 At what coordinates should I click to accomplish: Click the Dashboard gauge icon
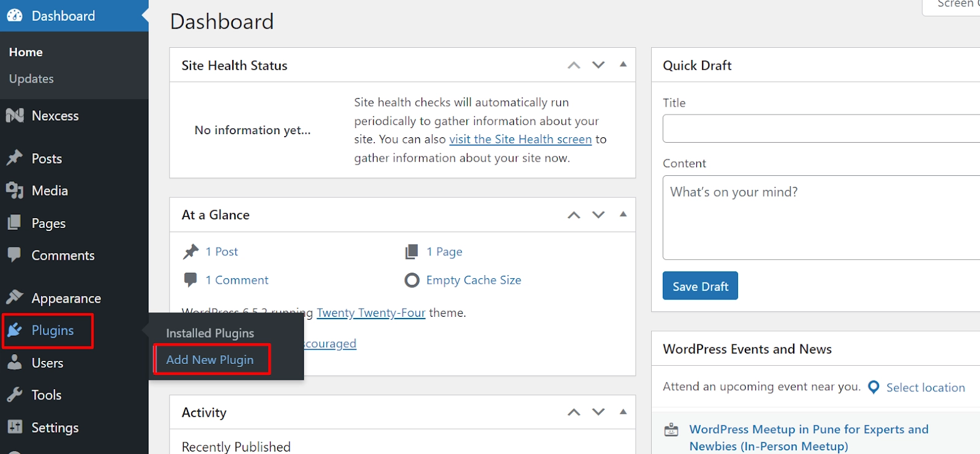click(15, 15)
